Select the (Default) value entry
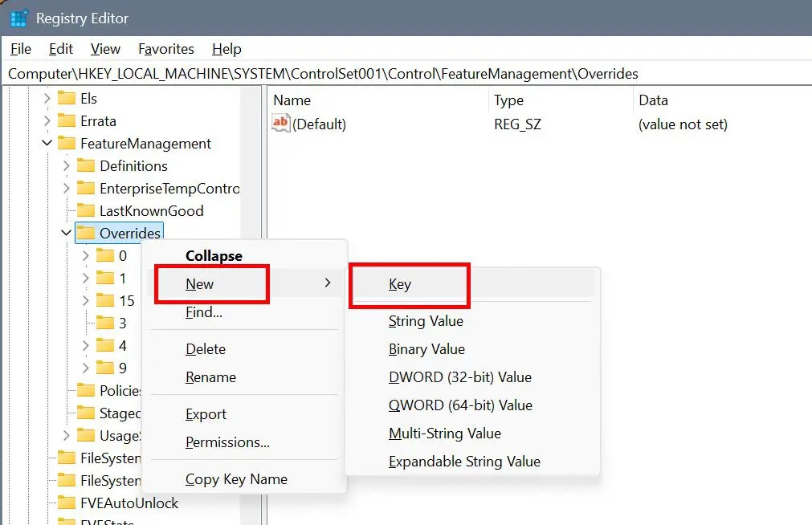812x525 pixels. [319, 124]
